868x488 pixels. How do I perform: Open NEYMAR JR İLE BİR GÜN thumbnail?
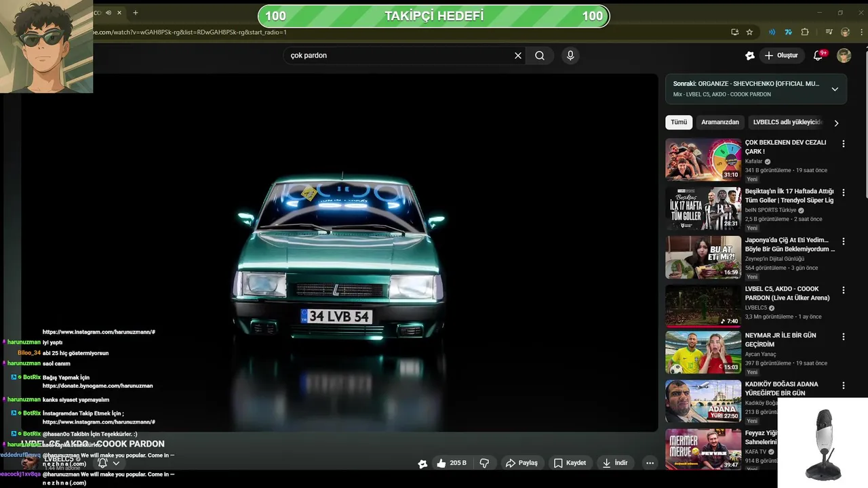[703, 352]
